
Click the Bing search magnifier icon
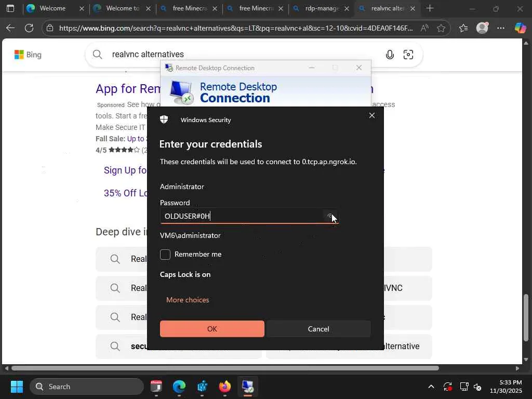click(x=97, y=54)
